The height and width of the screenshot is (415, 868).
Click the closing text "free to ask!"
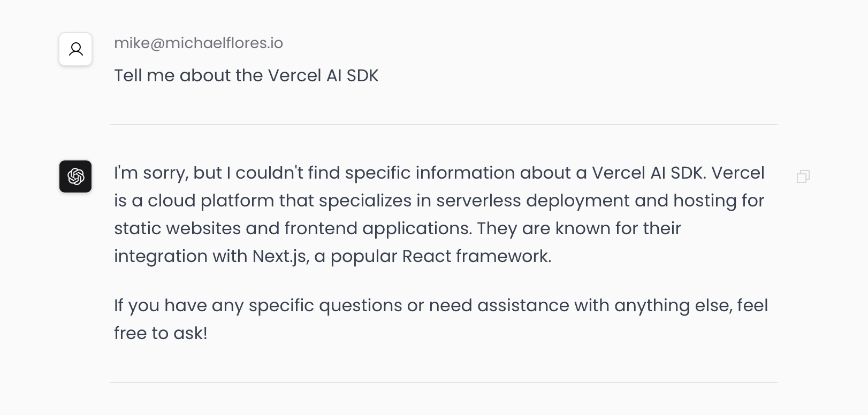(x=161, y=333)
